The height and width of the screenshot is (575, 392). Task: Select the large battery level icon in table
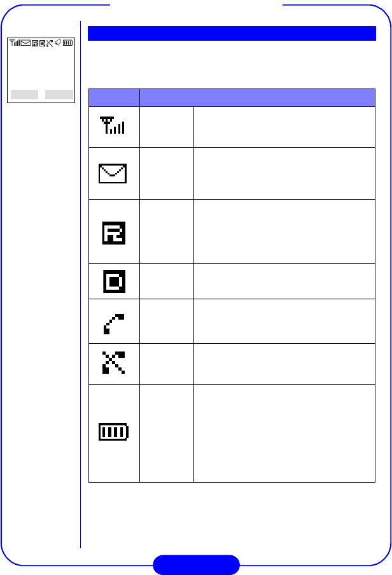(113, 432)
